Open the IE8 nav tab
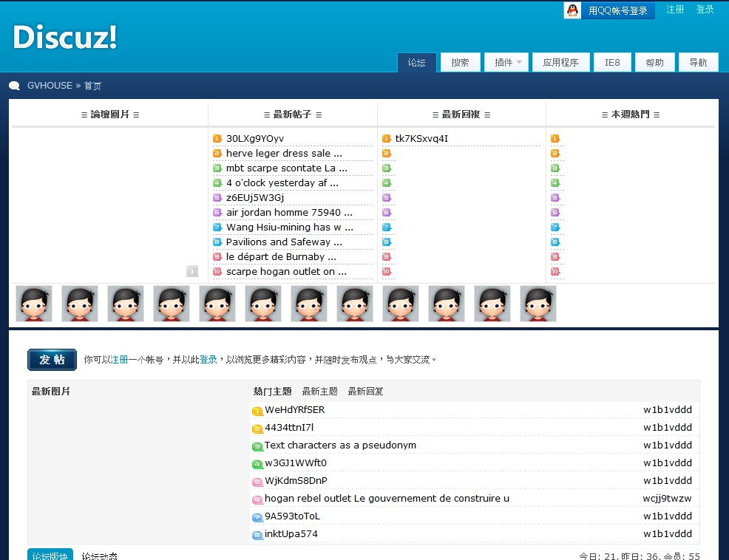The width and height of the screenshot is (729, 560). click(612, 62)
